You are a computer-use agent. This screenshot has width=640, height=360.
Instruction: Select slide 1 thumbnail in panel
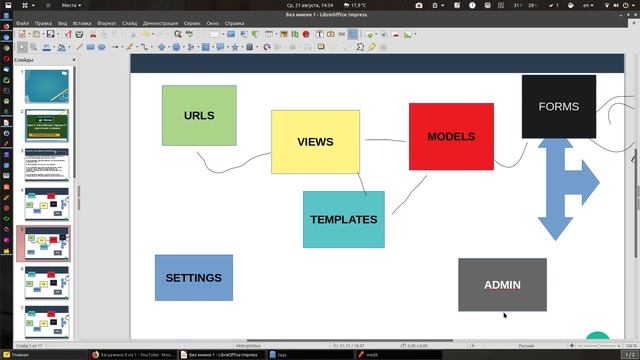pos(47,86)
